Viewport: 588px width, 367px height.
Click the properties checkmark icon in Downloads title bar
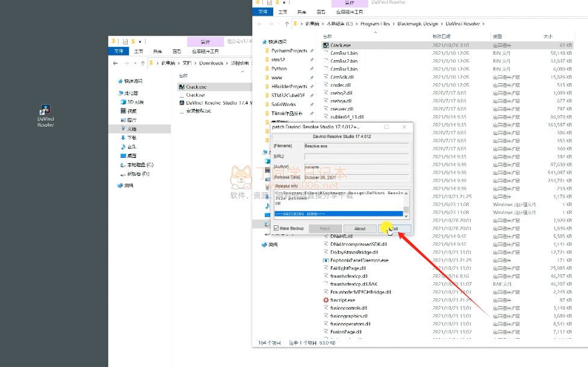[x=125, y=42]
